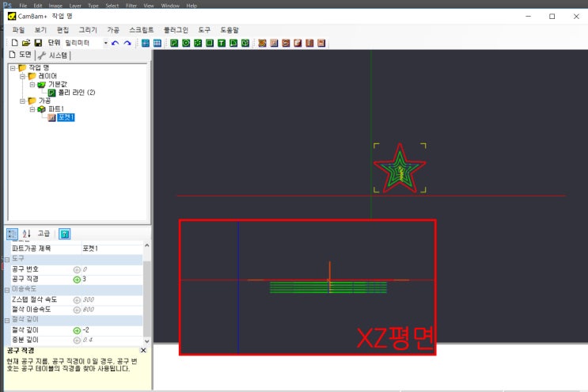Viewport: 588px width, 392px height.
Task: Select the circle drawing tool
Action: point(186,43)
